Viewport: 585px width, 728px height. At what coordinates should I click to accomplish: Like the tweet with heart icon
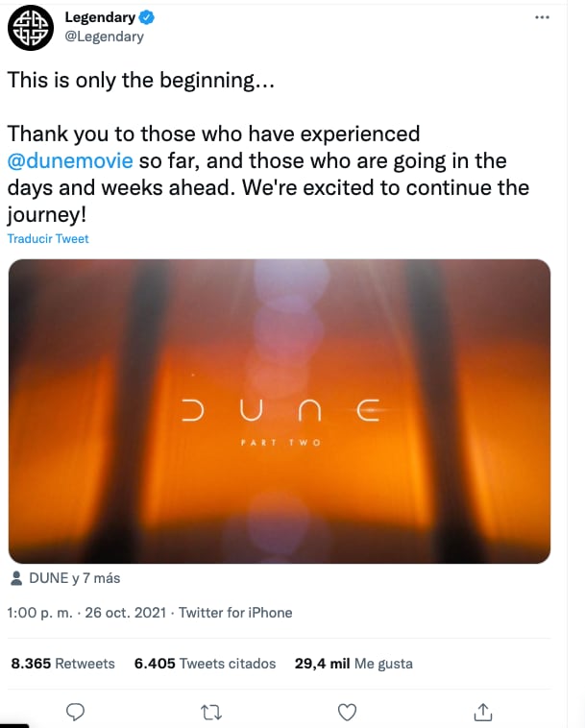(348, 712)
